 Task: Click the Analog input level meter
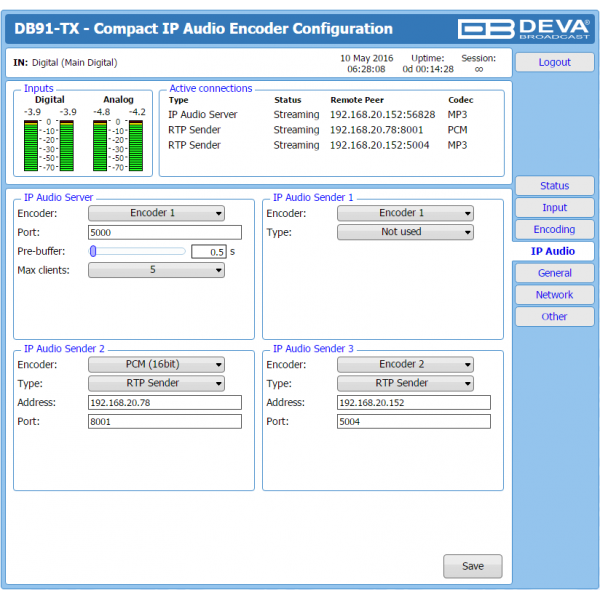tap(118, 145)
